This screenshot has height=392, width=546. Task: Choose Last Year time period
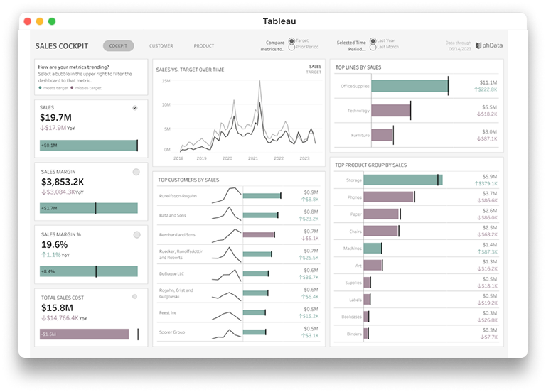373,40
